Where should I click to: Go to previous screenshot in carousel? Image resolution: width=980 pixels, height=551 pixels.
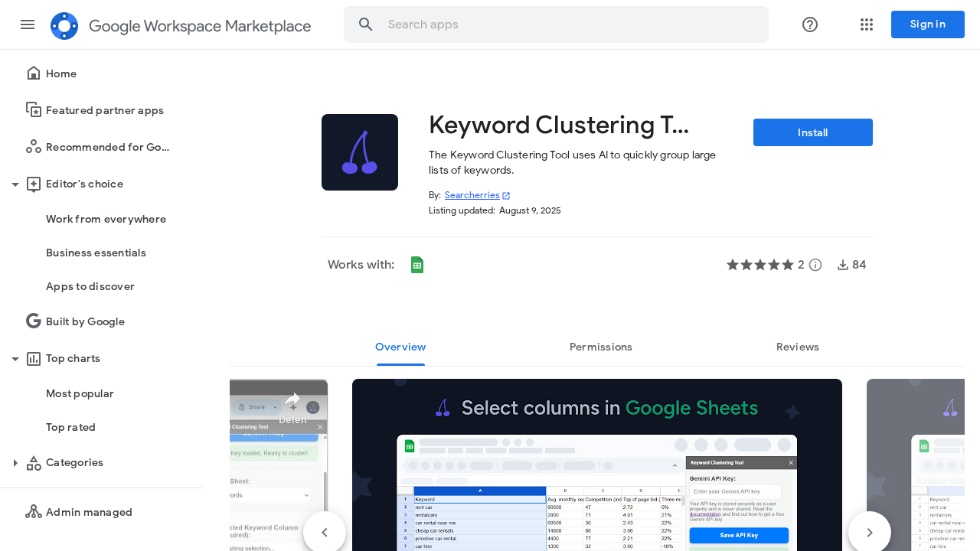[x=325, y=532]
